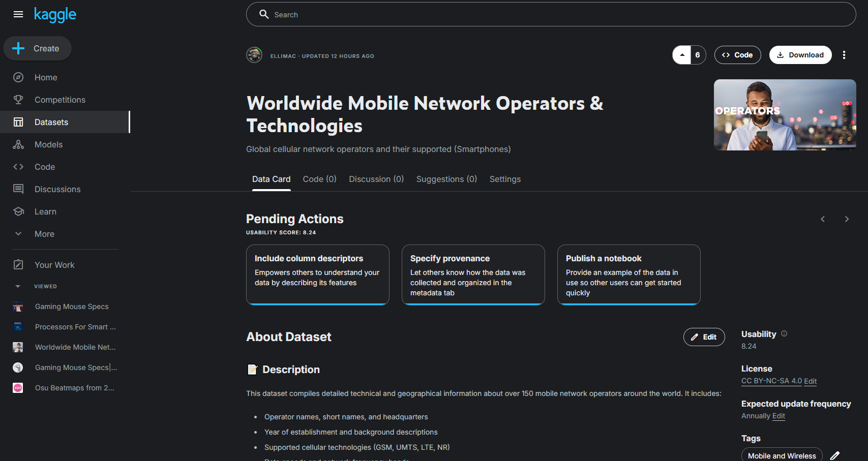The height and width of the screenshot is (461, 868).
Task: Click the Discussions icon in sidebar
Action: (x=18, y=189)
